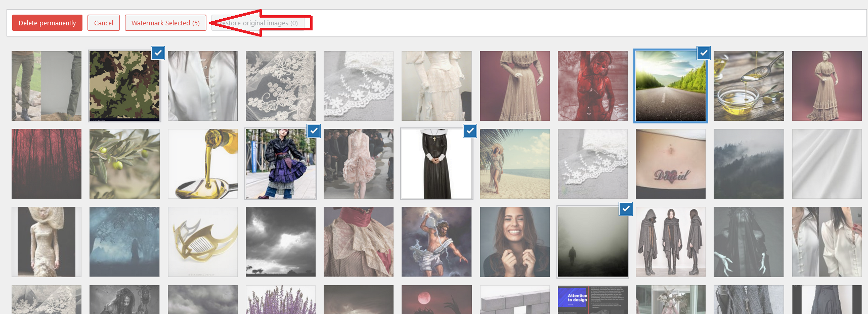Pick the belly tattoo thumbnail
Viewport: 868px width, 314px height.
(x=671, y=164)
